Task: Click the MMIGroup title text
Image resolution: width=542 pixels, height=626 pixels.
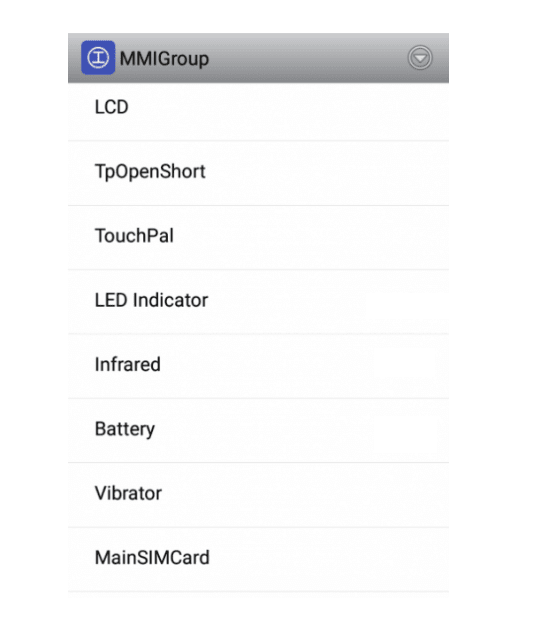Action: (164, 59)
